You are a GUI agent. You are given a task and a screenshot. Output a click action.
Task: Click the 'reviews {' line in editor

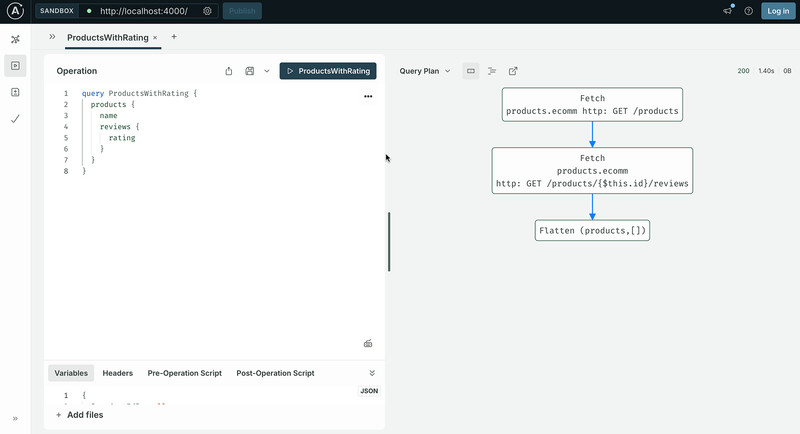point(119,126)
